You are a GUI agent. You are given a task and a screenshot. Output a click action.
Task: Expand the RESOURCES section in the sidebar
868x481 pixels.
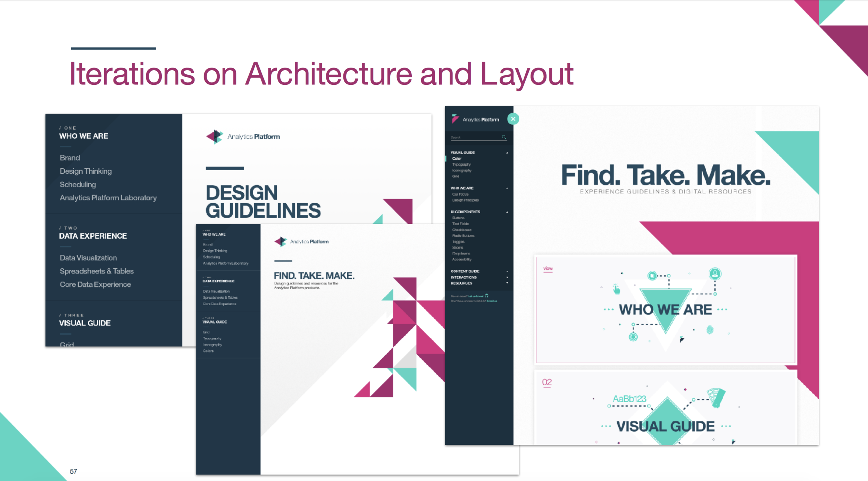pyautogui.click(x=508, y=283)
